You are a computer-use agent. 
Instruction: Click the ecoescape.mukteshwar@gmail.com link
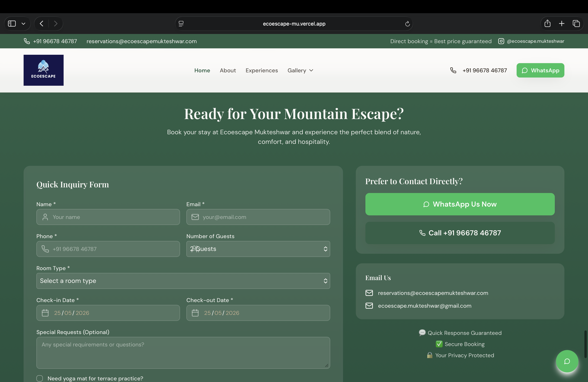pos(424,306)
